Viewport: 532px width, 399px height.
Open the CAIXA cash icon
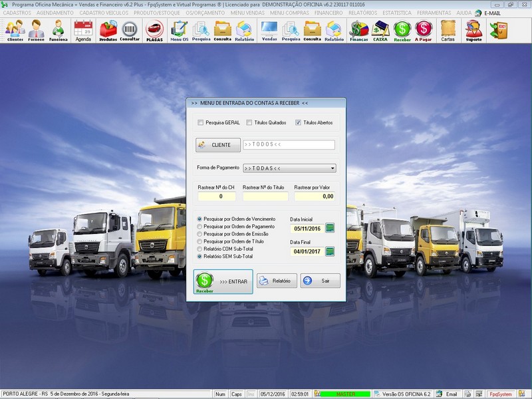pyautogui.click(x=380, y=31)
